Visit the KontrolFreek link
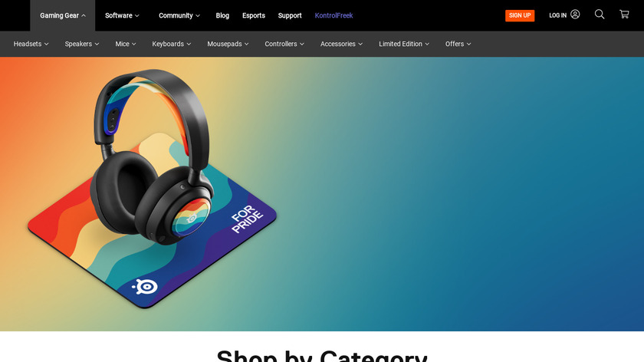 pos(333,15)
